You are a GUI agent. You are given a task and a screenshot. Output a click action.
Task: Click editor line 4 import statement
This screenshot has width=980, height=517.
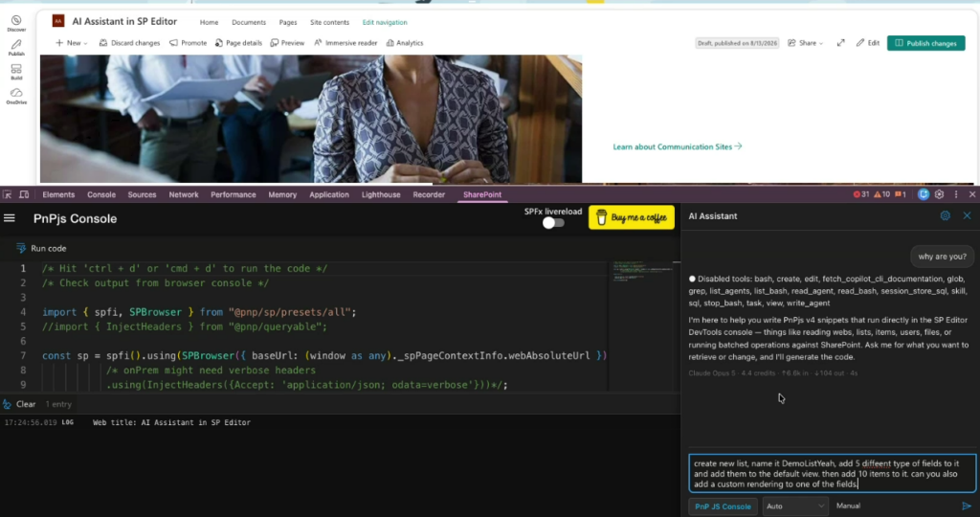click(x=199, y=312)
